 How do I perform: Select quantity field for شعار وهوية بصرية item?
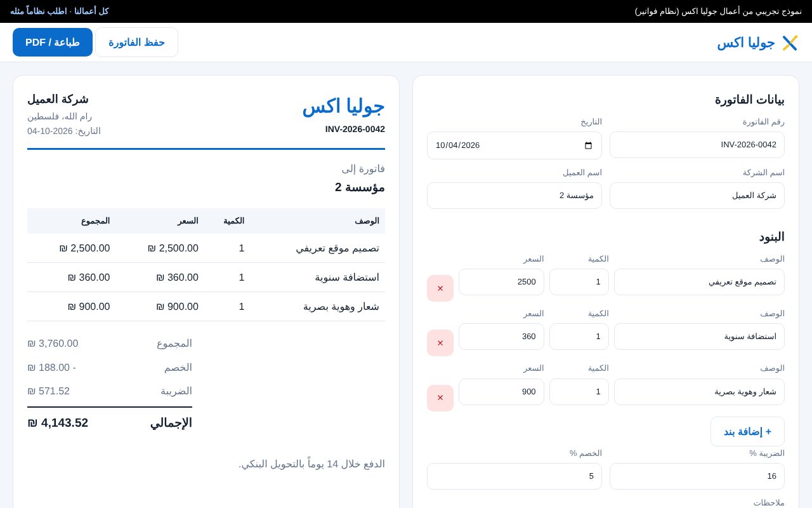point(579,392)
